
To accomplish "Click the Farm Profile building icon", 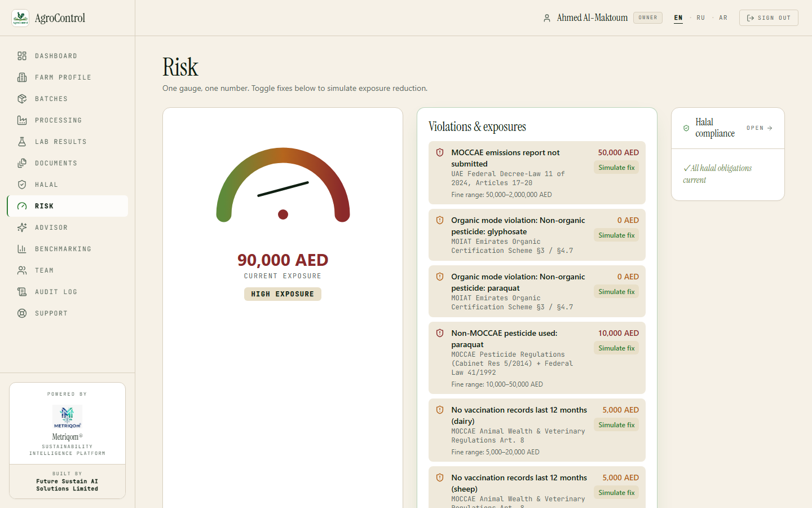I will point(22,77).
